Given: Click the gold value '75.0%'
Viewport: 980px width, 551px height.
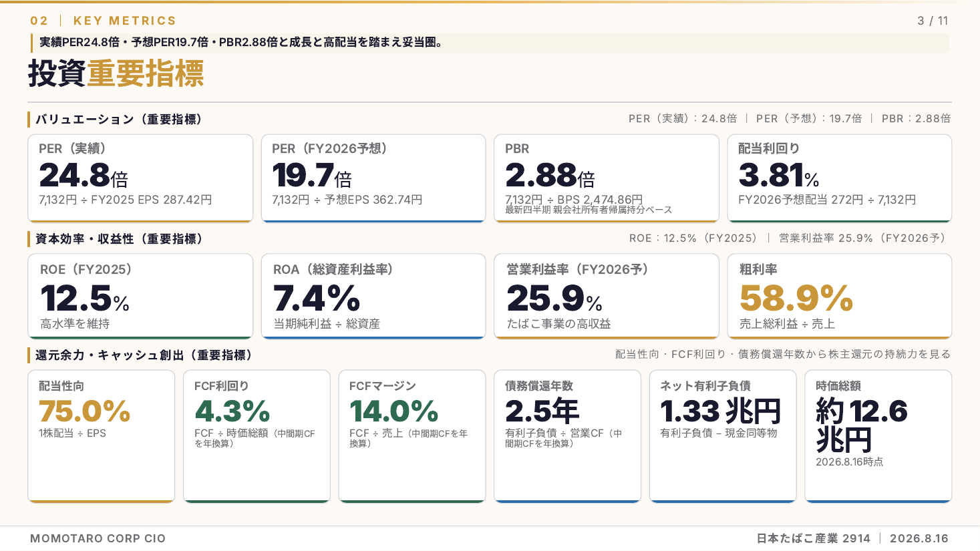Looking at the screenshot, I should 85,411.
